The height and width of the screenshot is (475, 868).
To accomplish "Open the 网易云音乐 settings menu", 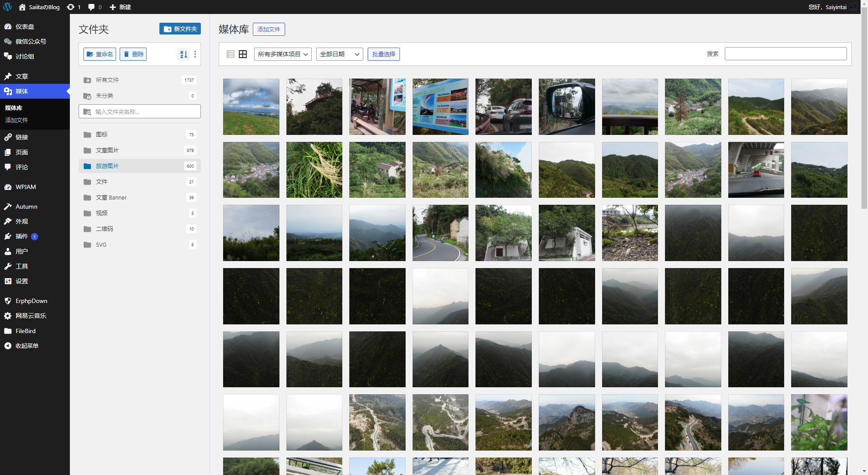I will pyautogui.click(x=31, y=316).
